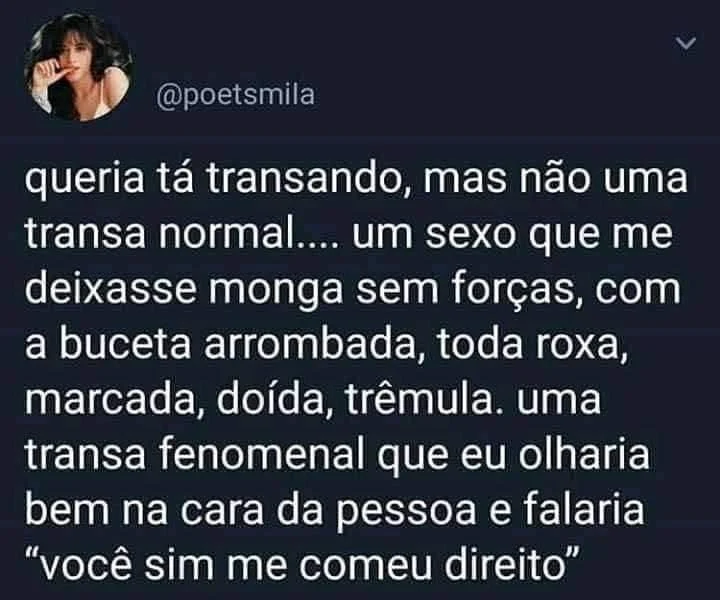The height and width of the screenshot is (600, 720).
Task: Click the word "pessoa" in the tweet
Action: [x=406, y=511]
